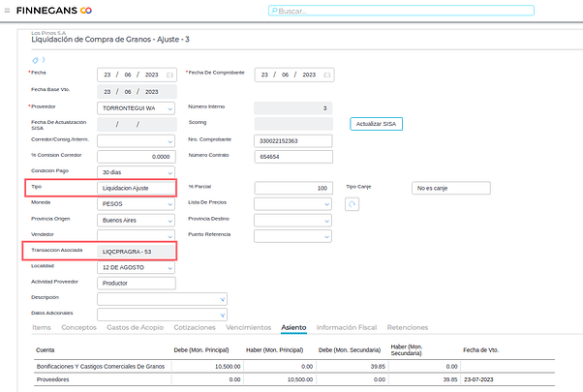Click the search magnifier icon
583x392 pixels.
coord(274,11)
